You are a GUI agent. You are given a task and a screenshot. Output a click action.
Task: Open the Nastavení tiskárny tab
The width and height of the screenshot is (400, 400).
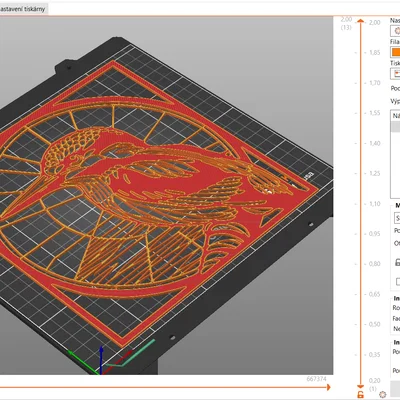pos(23,9)
